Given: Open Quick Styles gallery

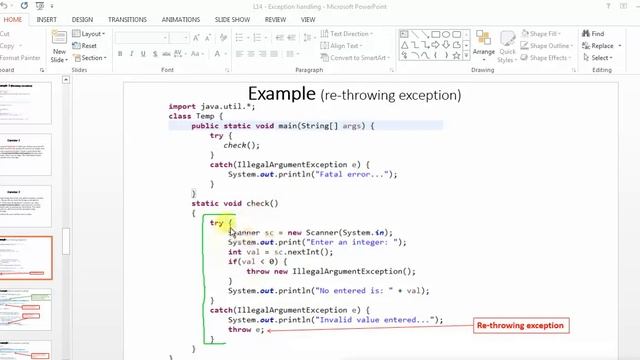Looking at the screenshot, I should [x=507, y=47].
